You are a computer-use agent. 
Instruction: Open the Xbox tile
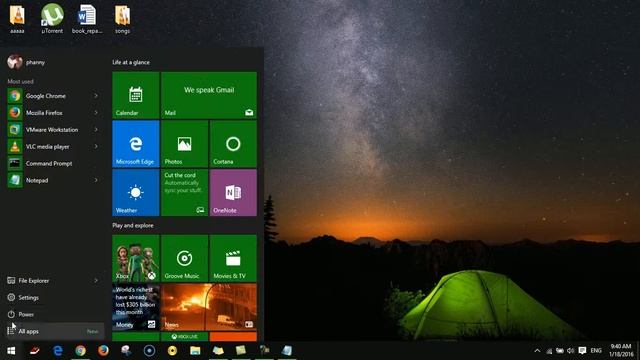click(x=136, y=258)
